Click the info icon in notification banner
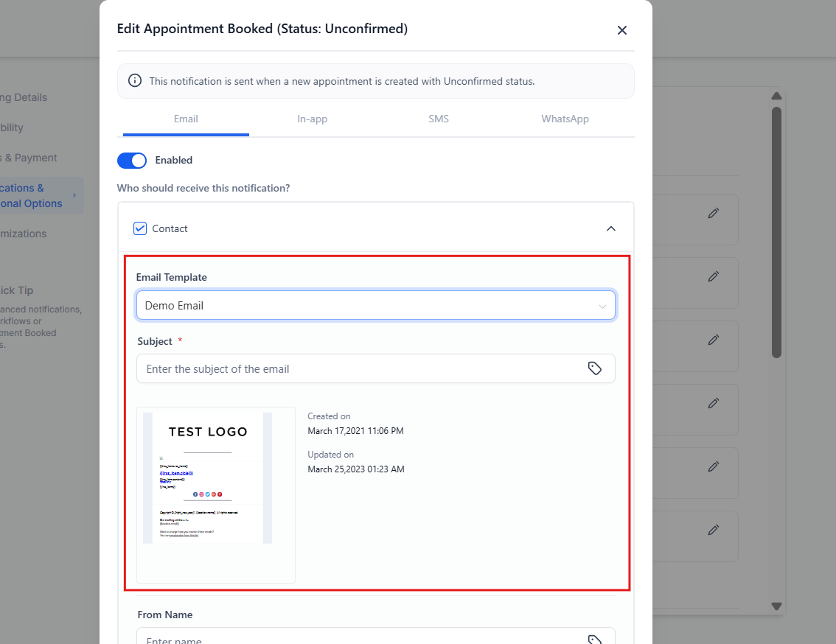The width and height of the screenshot is (836, 644). [x=135, y=81]
